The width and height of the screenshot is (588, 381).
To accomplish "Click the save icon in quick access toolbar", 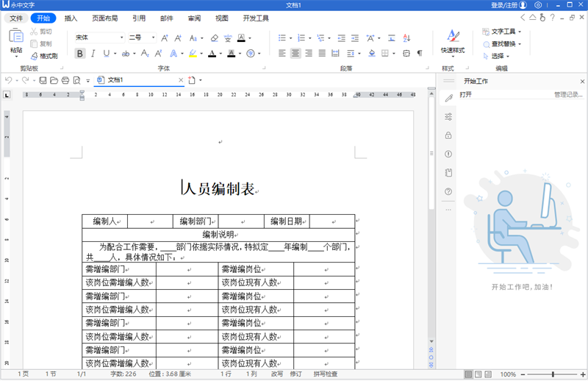I will click(43, 80).
